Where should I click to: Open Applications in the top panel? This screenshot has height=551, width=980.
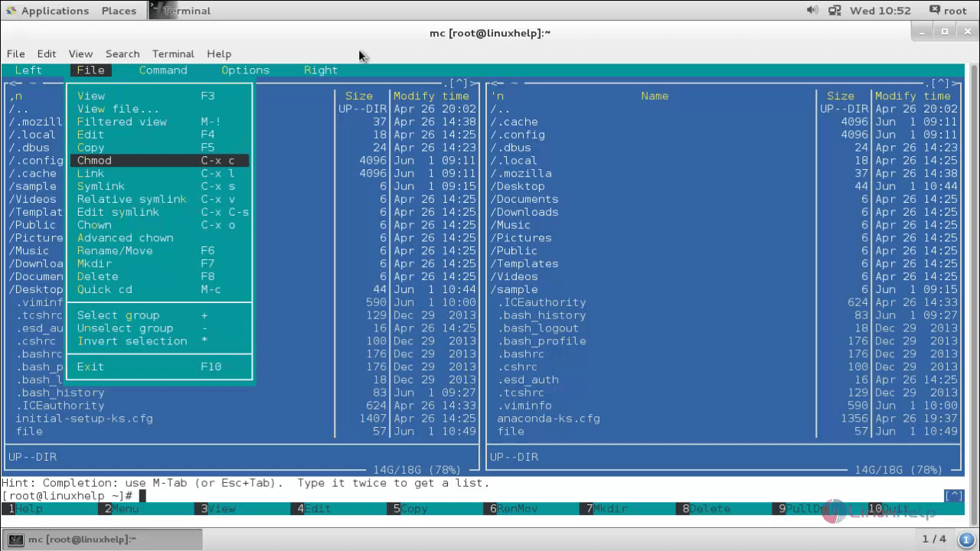point(55,11)
